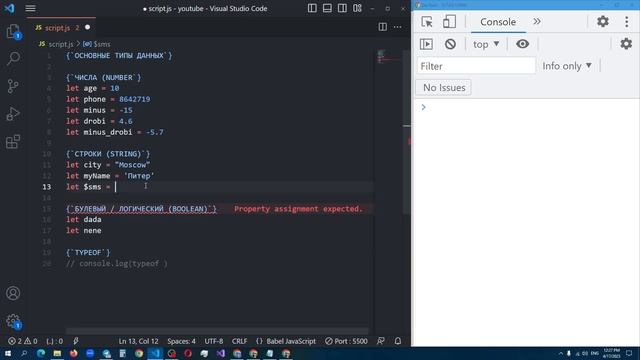
Task: Open the Source Control view
Action: [13, 86]
